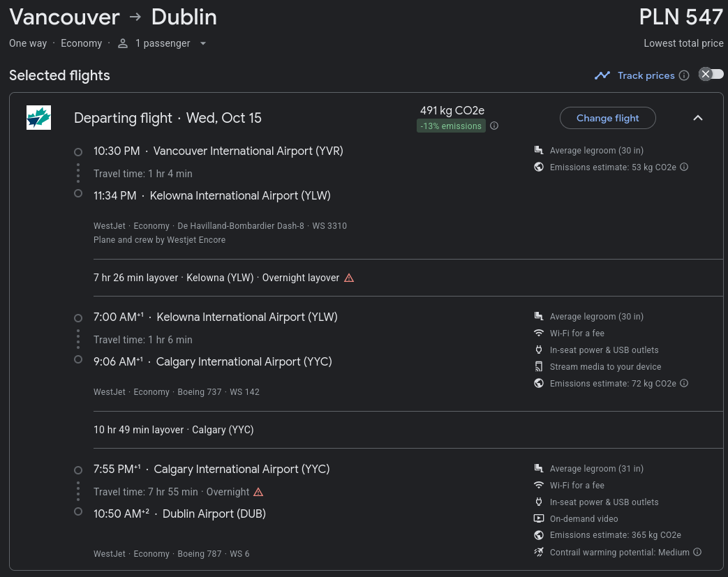Click overnight layover warning triangle at Kelowna
This screenshot has width=728, height=577.
[x=349, y=278]
